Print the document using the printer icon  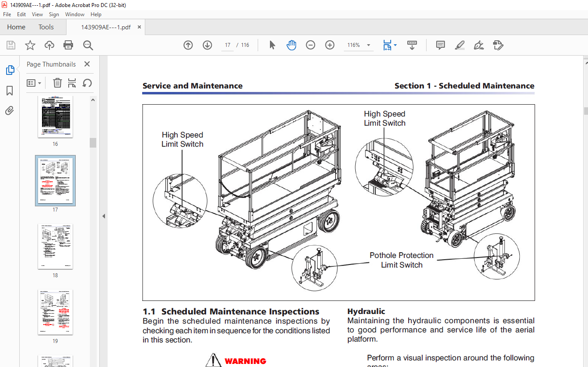[x=68, y=45]
